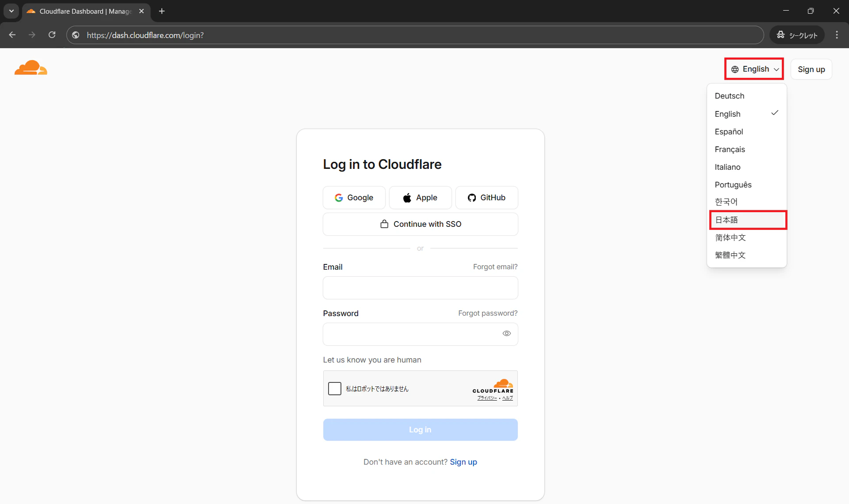Go back with the browser back arrow

12,35
